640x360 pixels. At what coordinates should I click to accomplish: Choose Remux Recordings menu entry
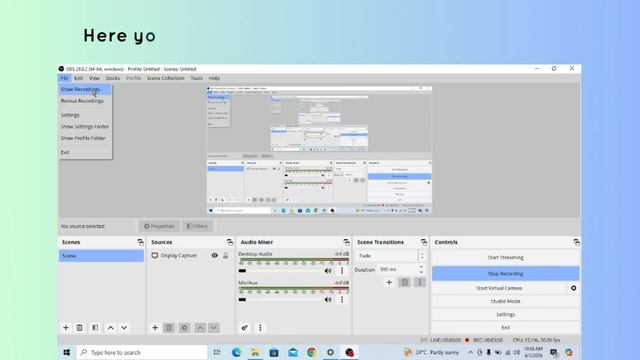[85, 101]
